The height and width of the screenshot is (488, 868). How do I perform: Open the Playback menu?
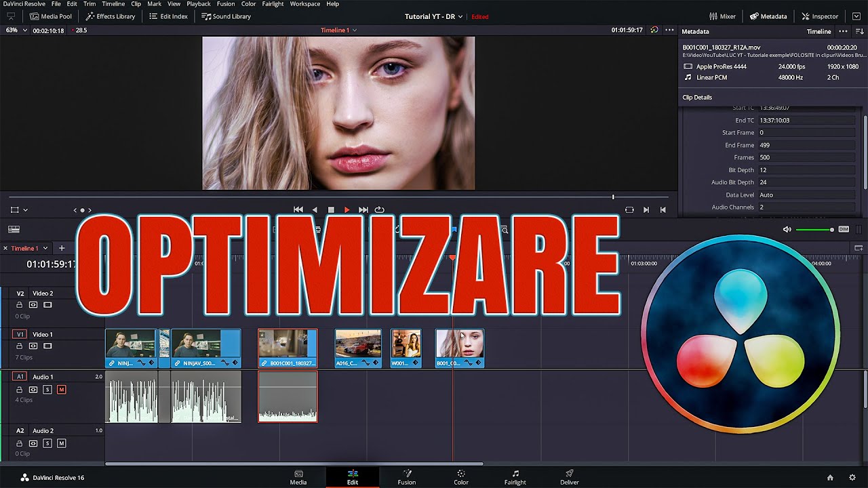(199, 4)
